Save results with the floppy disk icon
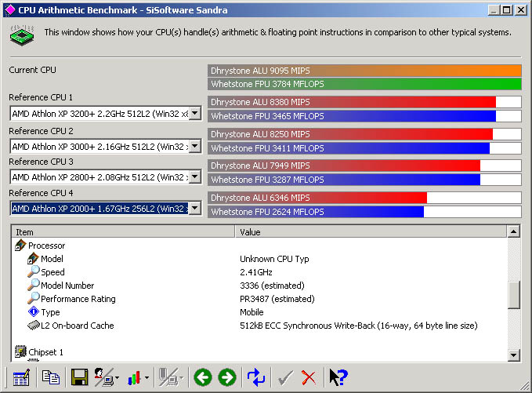 coord(79,377)
